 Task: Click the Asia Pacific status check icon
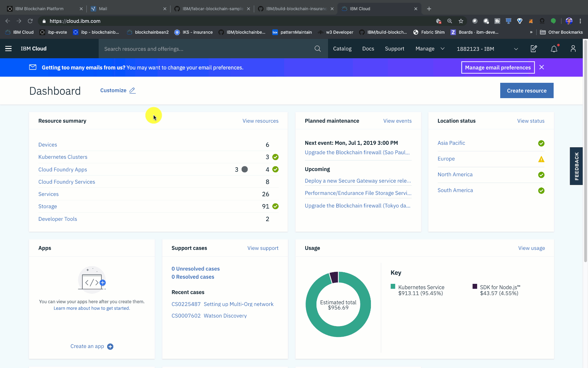541,143
